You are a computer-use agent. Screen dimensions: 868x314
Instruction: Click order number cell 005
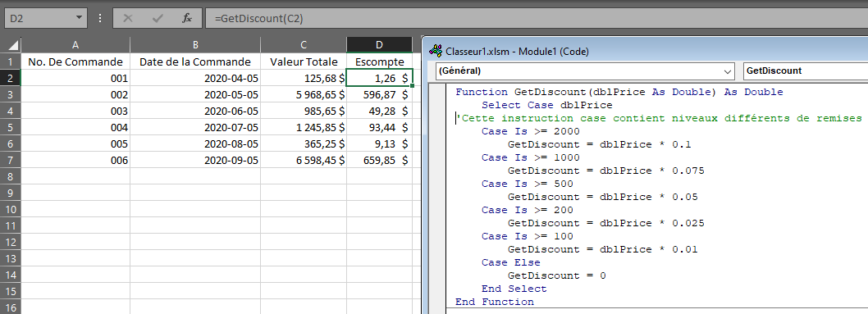(x=75, y=143)
